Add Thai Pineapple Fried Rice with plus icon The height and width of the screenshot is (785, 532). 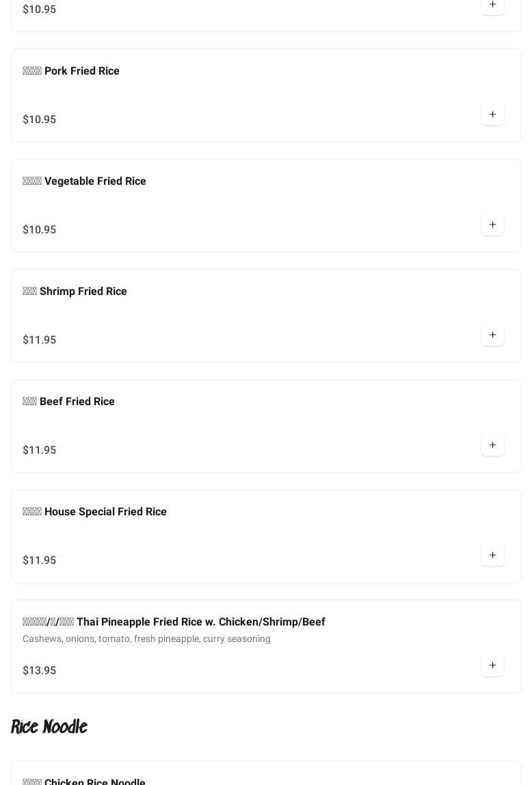(x=492, y=665)
